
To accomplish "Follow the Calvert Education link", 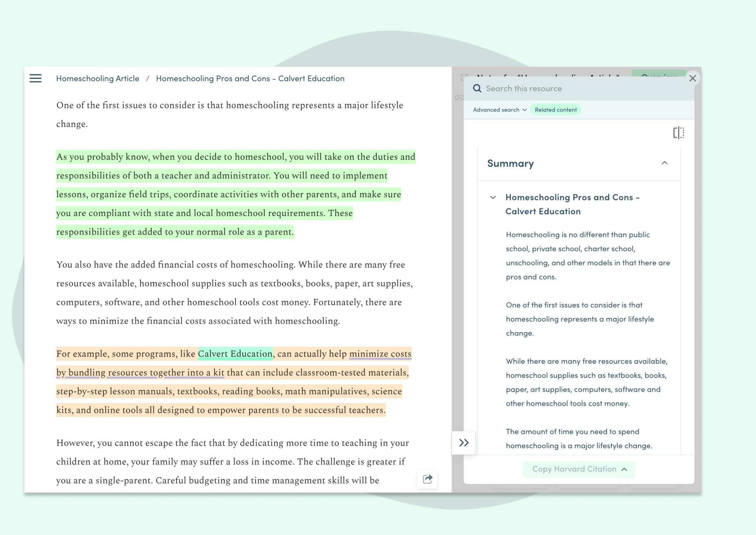I will click(235, 354).
